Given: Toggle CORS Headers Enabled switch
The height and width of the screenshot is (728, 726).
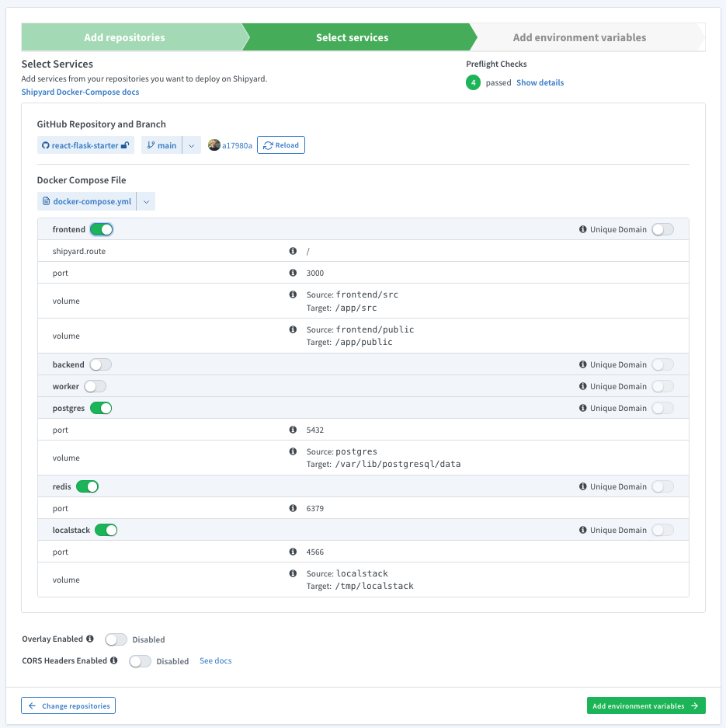Looking at the screenshot, I should (140, 661).
